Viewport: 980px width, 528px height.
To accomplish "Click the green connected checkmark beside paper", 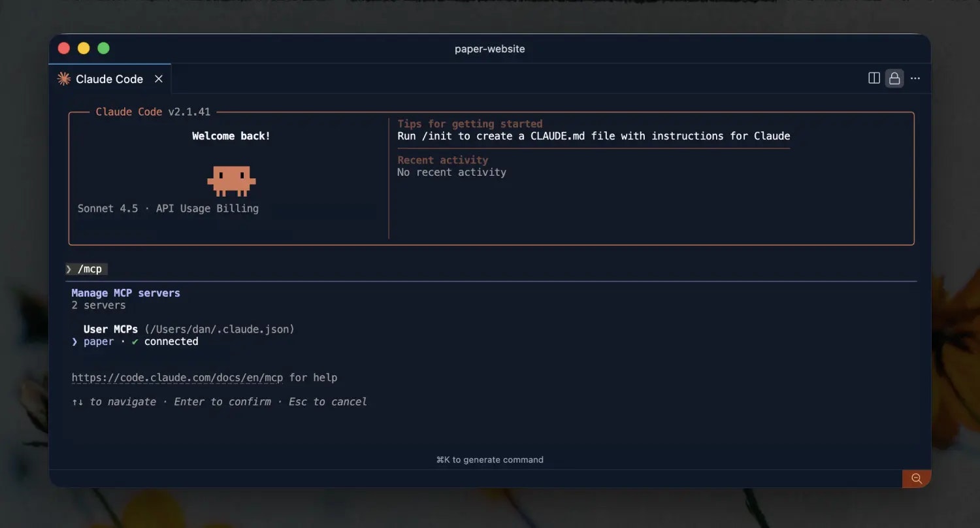I will [x=136, y=341].
